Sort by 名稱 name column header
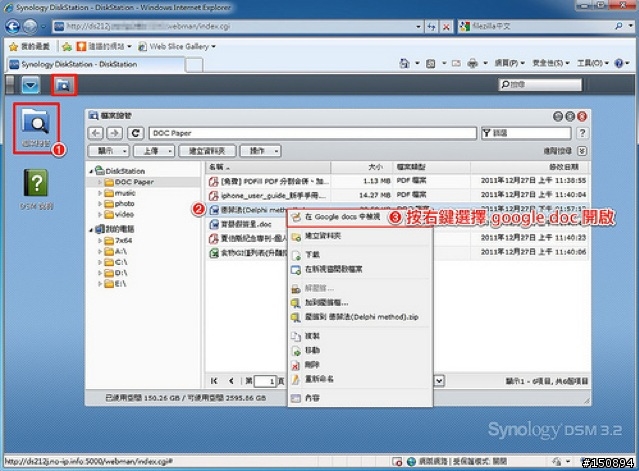Screen dimensions: 639x471 pos(268,167)
